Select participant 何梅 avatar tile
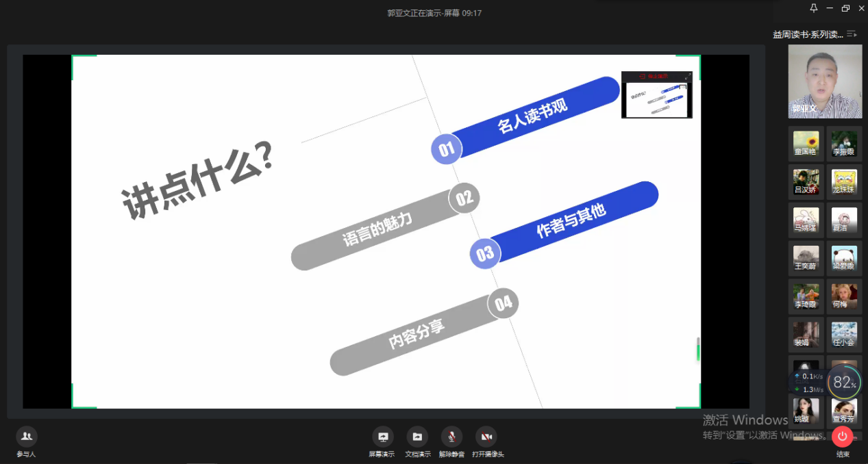 click(x=843, y=296)
